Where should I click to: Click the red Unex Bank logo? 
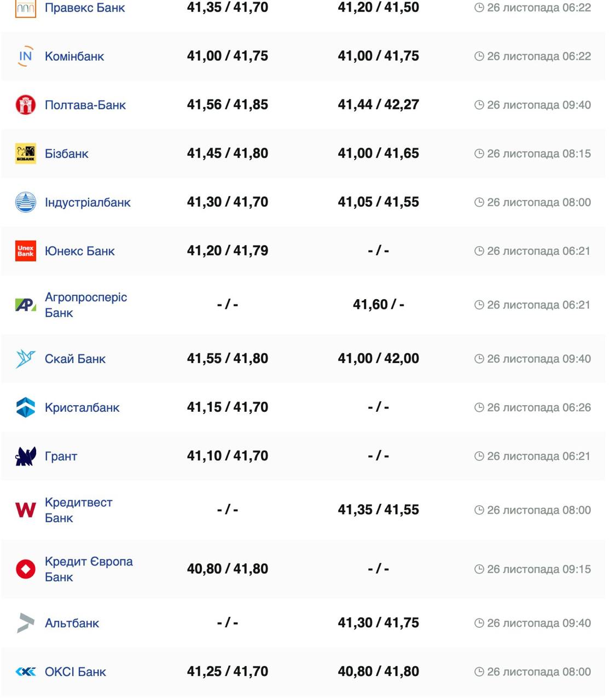coord(26,251)
